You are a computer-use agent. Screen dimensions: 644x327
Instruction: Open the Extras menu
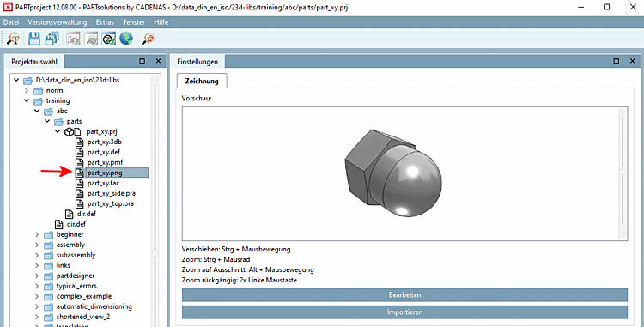coord(105,22)
